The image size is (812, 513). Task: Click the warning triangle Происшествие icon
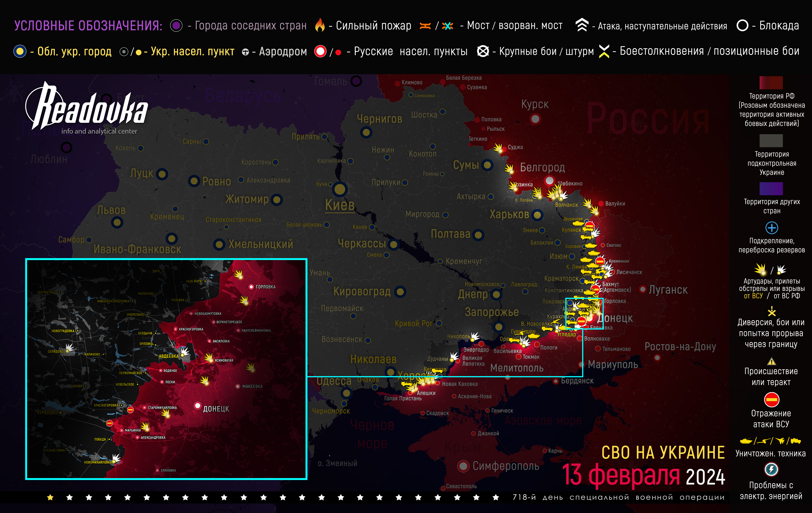(772, 362)
